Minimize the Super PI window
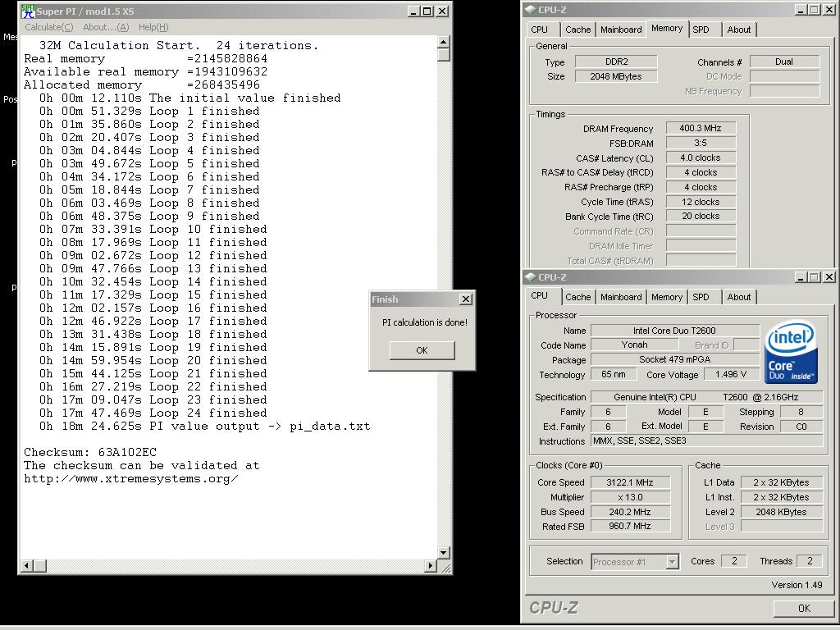This screenshot has height=630, width=840. (413, 11)
